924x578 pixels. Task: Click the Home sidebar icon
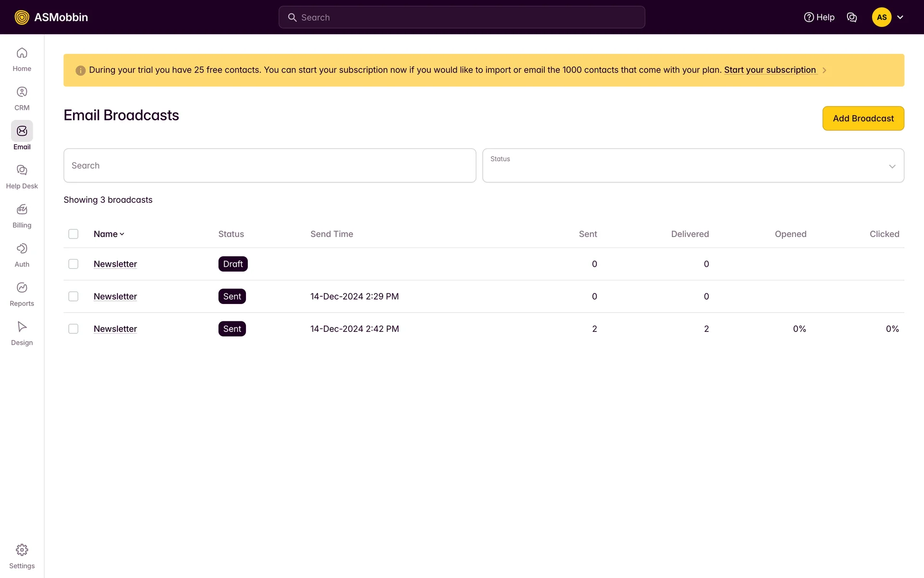(22, 53)
